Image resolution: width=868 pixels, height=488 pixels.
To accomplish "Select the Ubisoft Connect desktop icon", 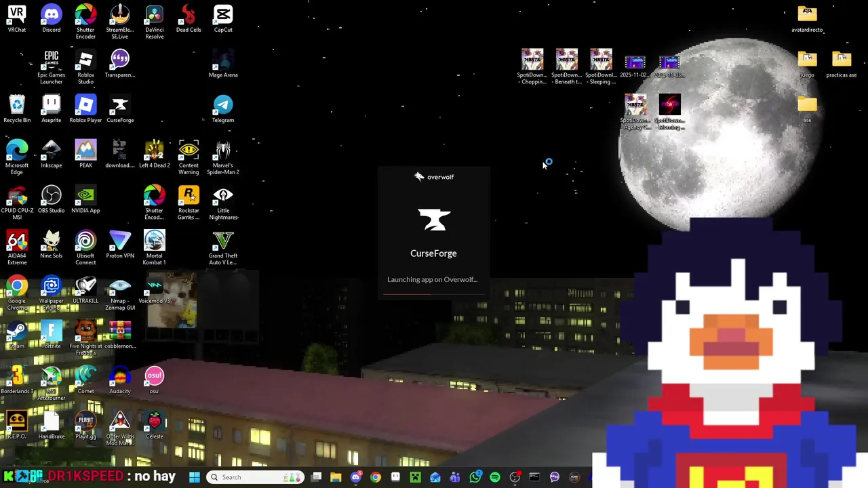I will point(85,248).
